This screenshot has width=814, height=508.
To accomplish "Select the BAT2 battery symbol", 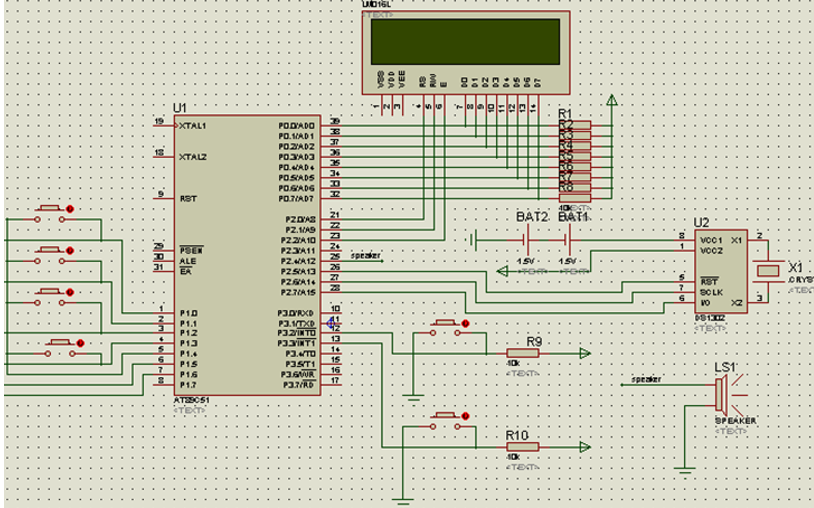I will point(525,240).
